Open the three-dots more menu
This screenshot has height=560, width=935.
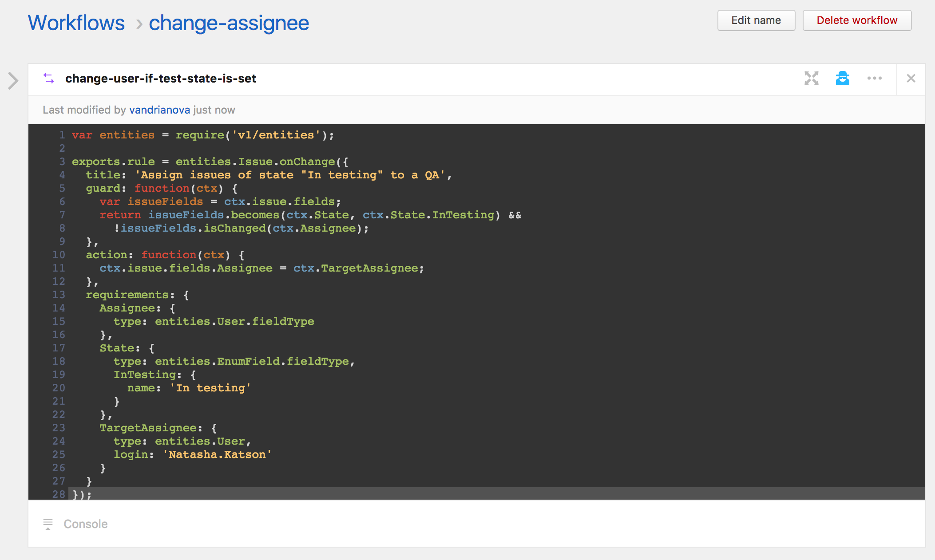874,79
